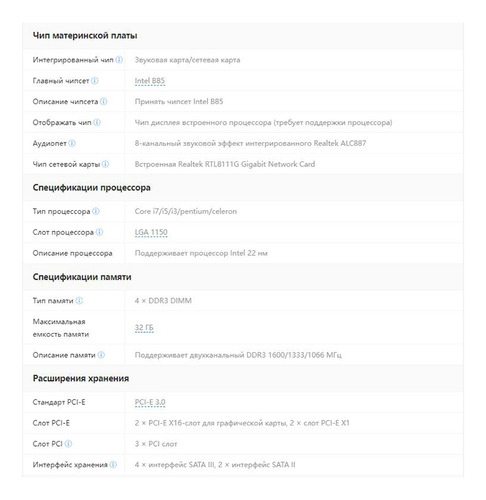This screenshot has width=486, height=500.
Task: Show info tooltip for Аудиопет
Action: 72,143
